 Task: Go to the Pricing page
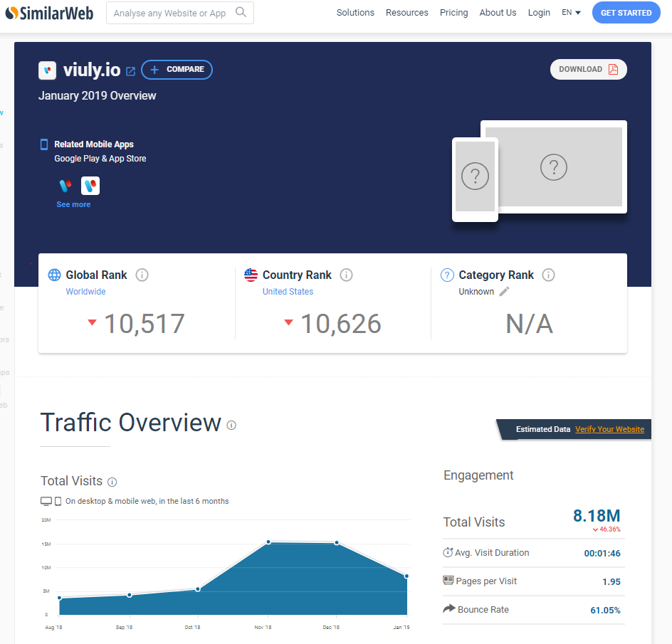coord(454,12)
